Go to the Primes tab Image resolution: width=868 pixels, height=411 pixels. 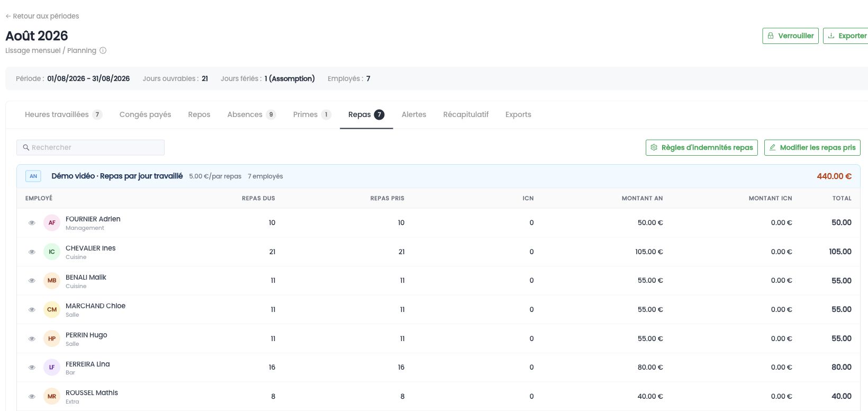(312, 114)
